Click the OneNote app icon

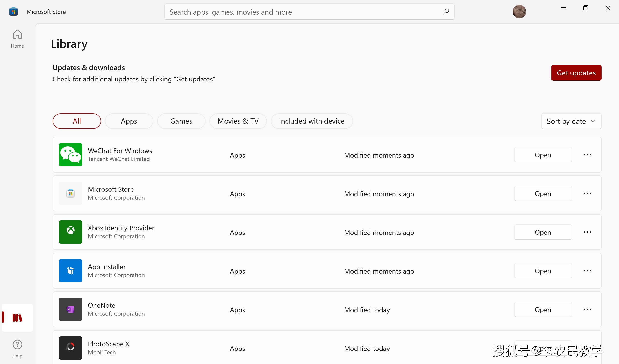(x=71, y=309)
